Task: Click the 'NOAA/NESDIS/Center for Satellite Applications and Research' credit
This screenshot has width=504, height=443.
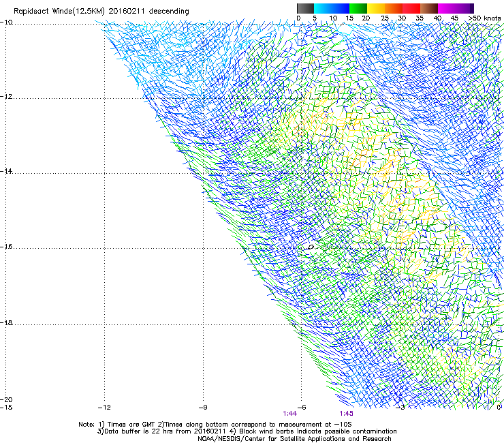Action: tap(294, 439)
